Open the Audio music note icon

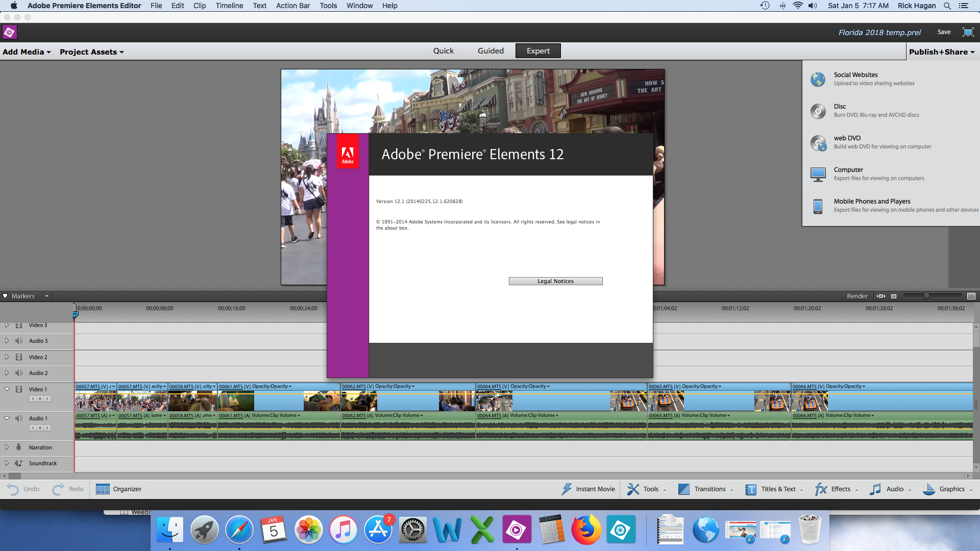click(x=875, y=489)
